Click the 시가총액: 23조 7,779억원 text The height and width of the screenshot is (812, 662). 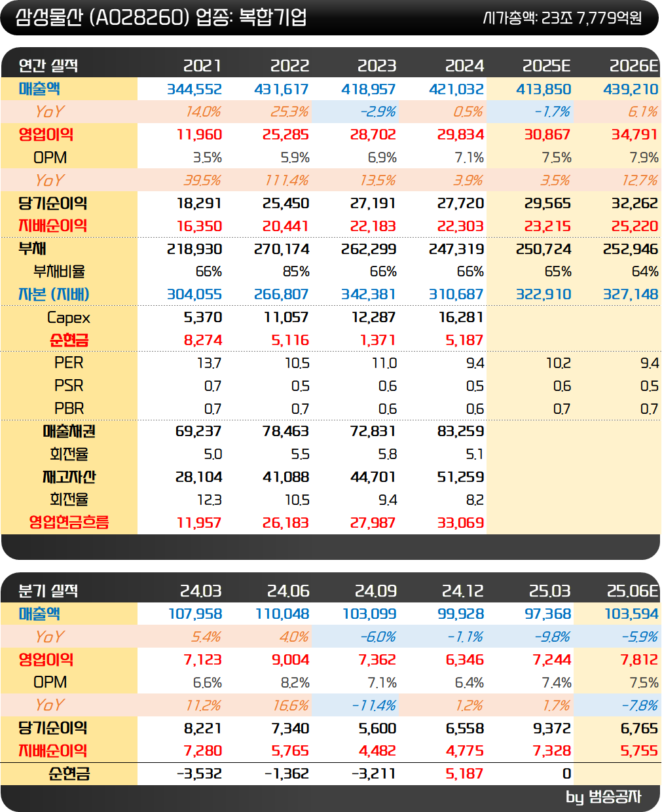(x=562, y=18)
